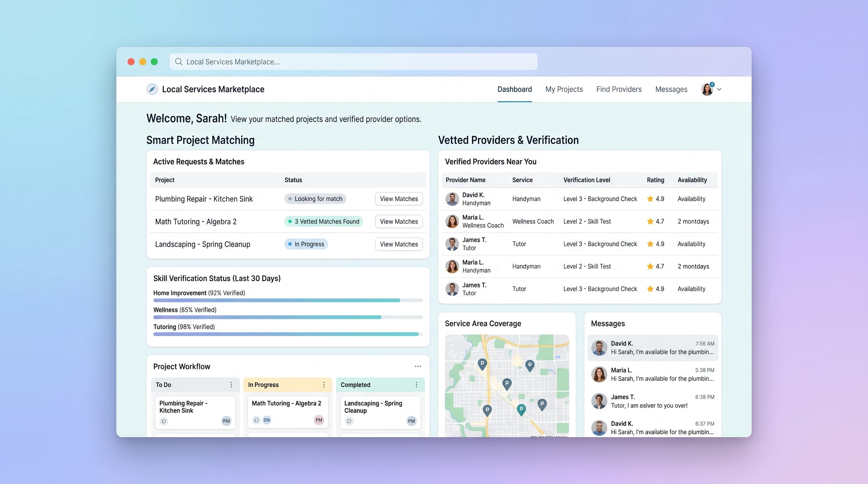Click the bottom-left map pin on the coverage map
Image resolution: width=868 pixels, height=484 pixels.
(x=487, y=411)
